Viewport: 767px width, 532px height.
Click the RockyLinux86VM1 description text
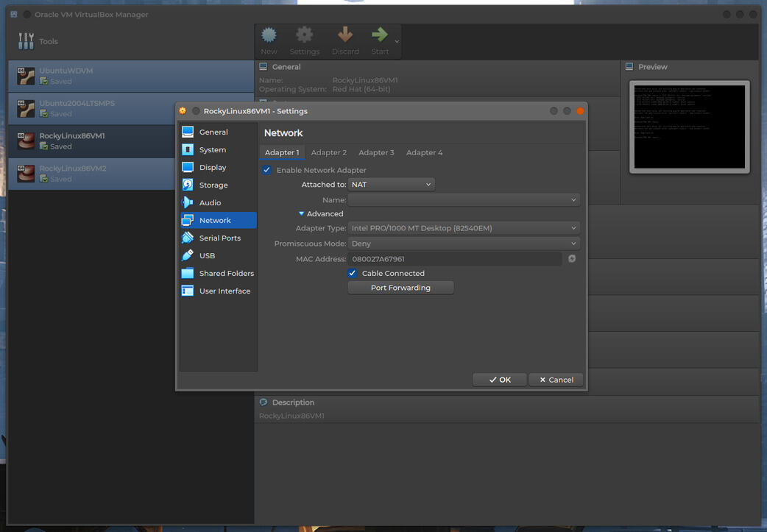point(291,416)
